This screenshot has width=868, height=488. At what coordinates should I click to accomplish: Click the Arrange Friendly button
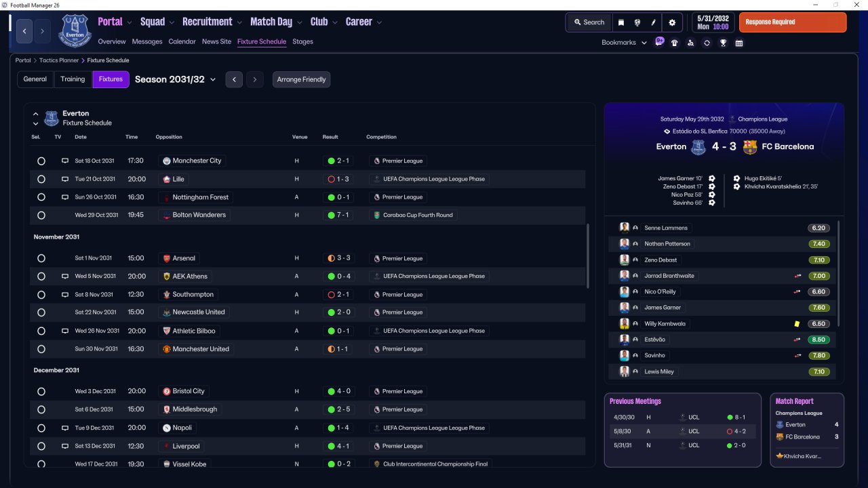pyautogui.click(x=302, y=79)
